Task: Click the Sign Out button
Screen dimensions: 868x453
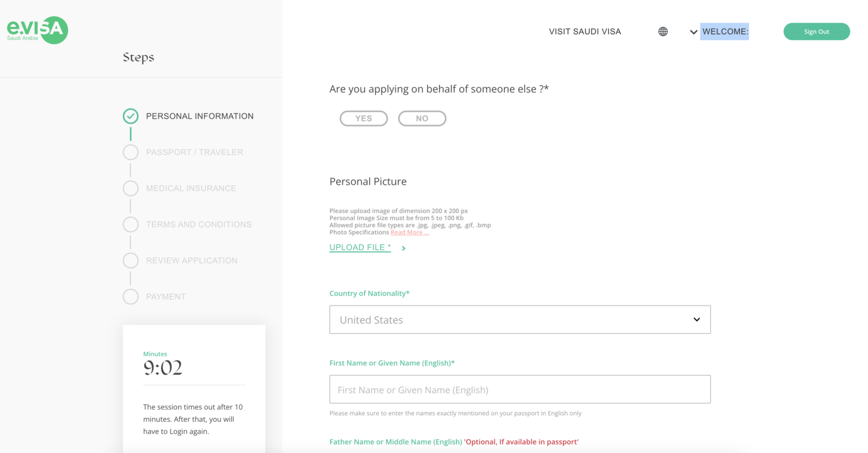Action: point(816,32)
